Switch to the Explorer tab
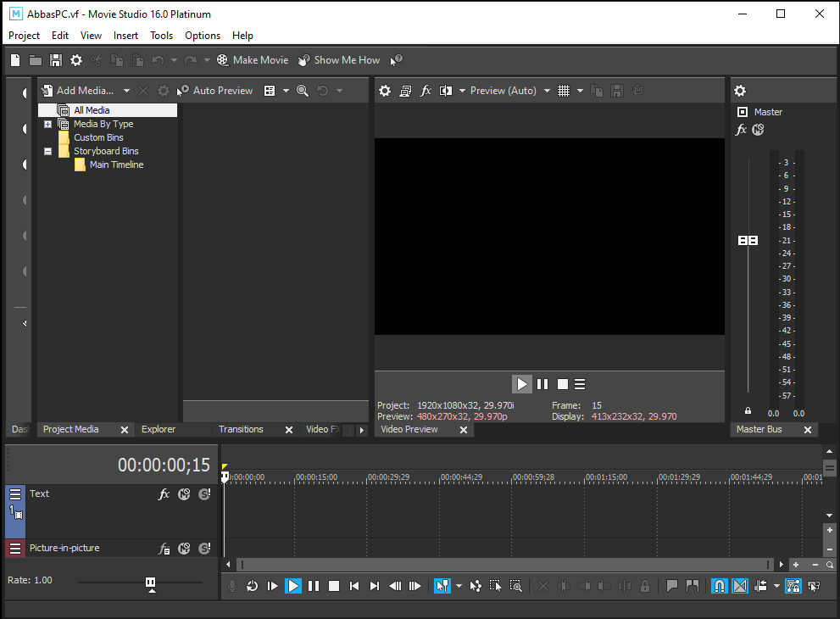This screenshot has height=619, width=840. click(x=158, y=429)
